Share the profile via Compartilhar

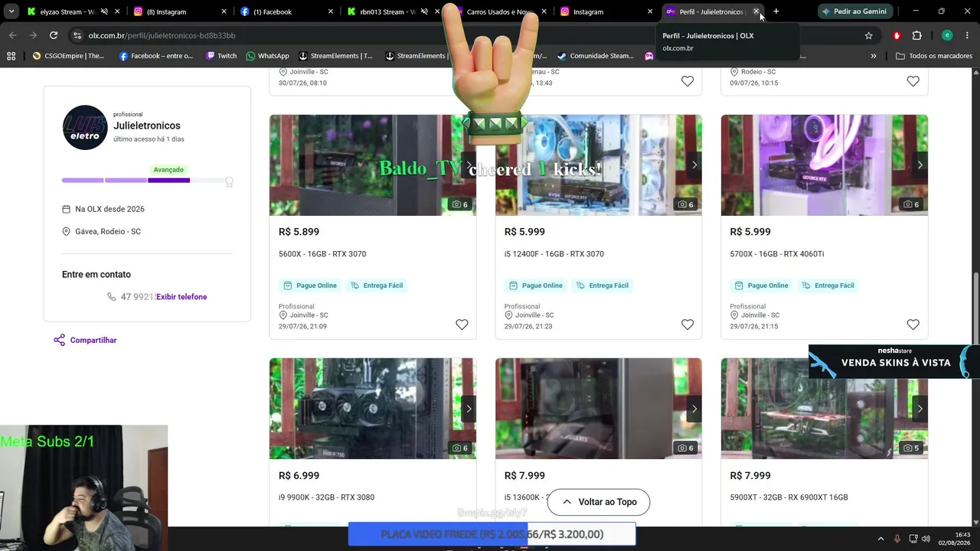85,341
